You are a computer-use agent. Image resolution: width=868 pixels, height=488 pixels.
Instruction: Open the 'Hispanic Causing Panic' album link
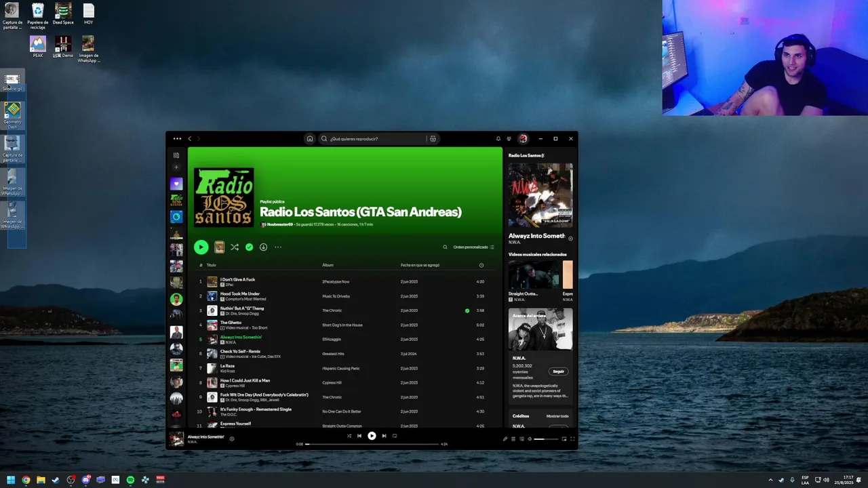pyautogui.click(x=341, y=368)
